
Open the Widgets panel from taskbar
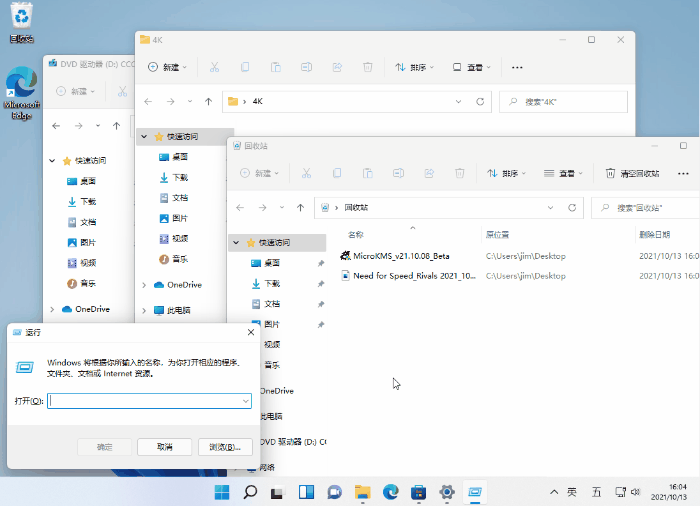307,492
